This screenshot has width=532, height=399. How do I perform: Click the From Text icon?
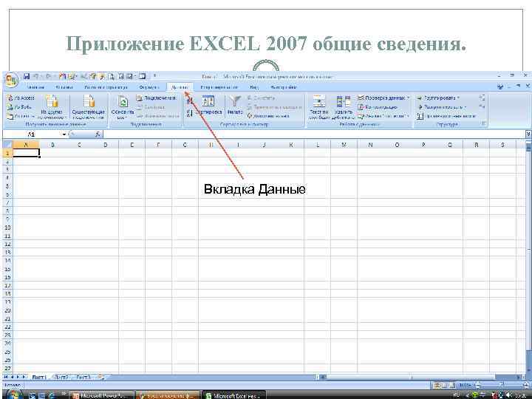10,117
